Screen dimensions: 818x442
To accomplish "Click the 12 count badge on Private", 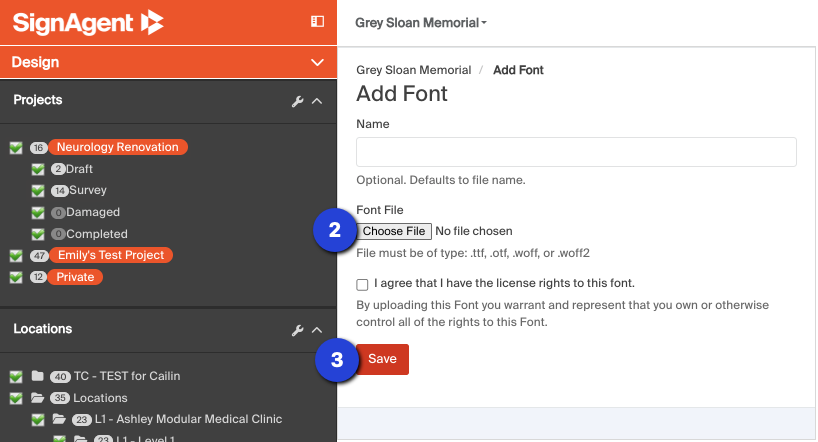I will click(38, 277).
